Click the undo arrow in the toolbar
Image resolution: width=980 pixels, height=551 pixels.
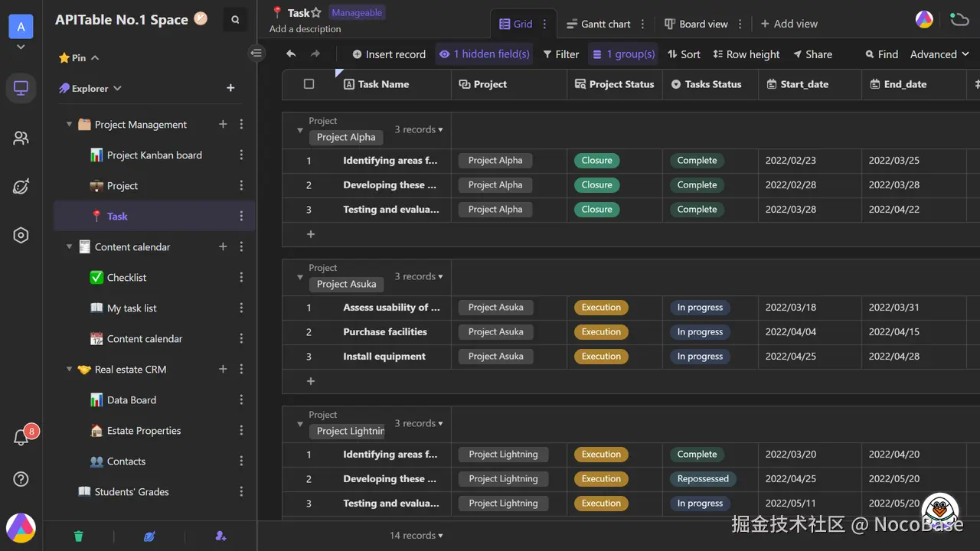pos(291,54)
